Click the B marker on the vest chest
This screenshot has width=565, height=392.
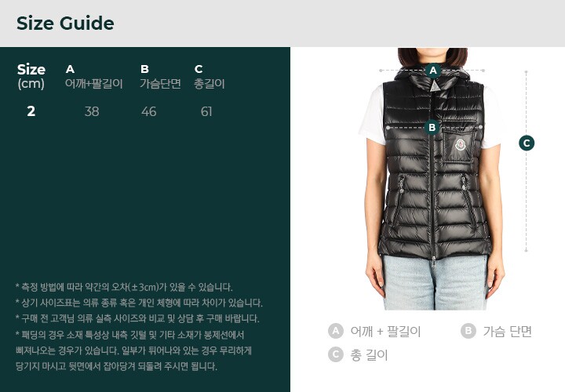click(x=432, y=127)
